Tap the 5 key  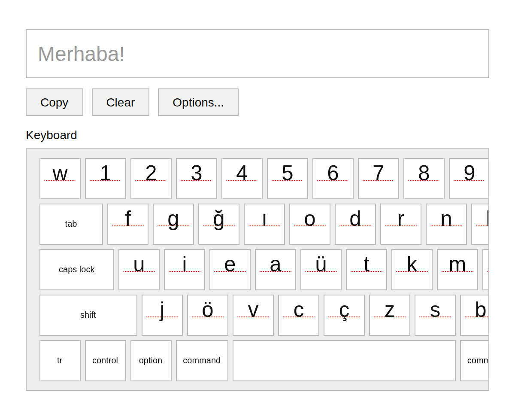click(288, 179)
